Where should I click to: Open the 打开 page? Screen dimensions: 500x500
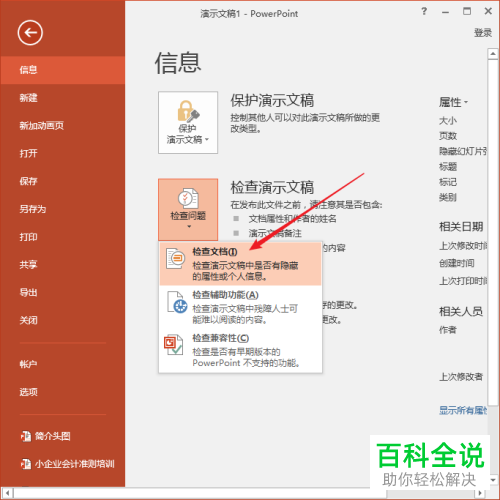click(x=63, y=153)
